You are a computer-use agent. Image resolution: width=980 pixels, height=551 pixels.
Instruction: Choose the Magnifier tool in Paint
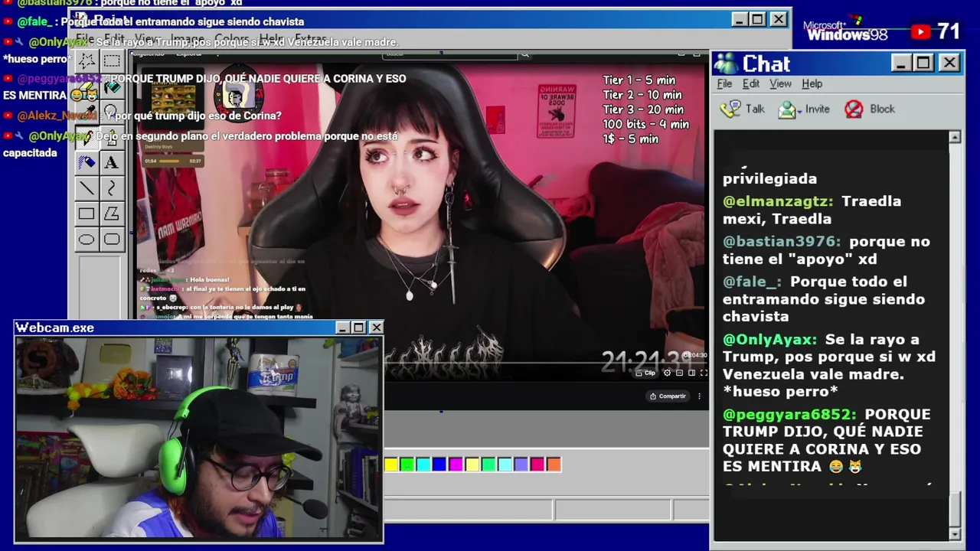pos(112,112)
